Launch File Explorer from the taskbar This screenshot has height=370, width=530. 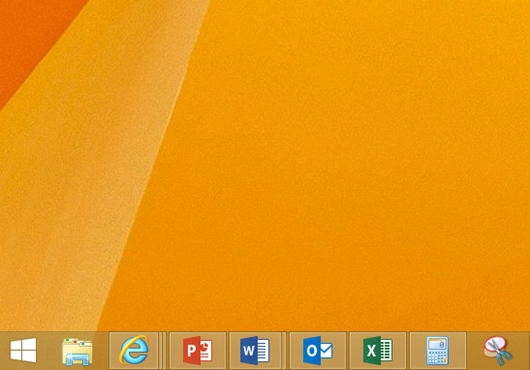(x=77, y=351)
